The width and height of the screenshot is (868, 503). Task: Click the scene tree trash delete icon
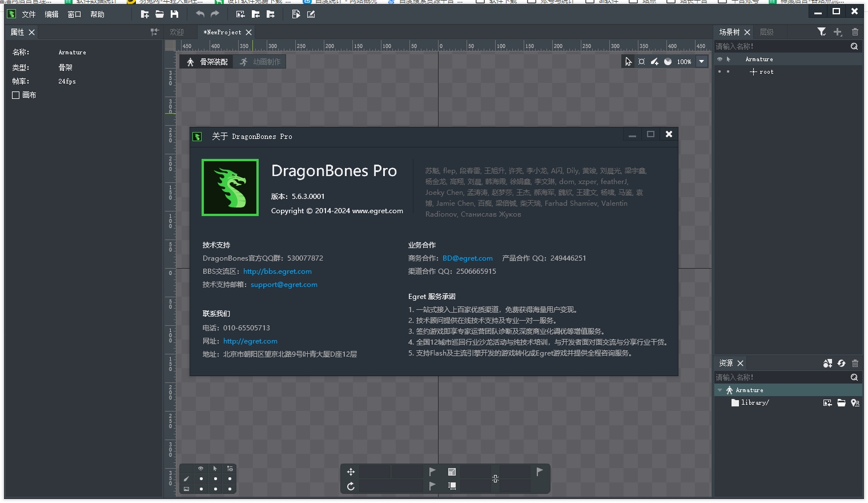855,32
